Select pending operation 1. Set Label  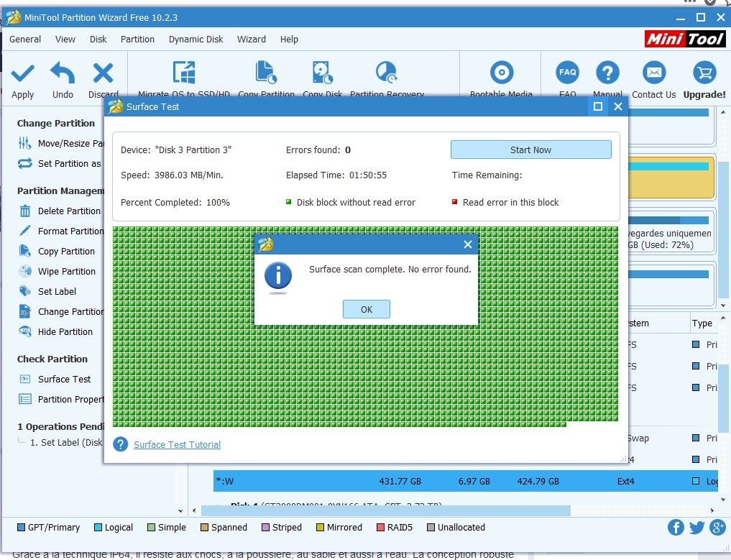[x=66, y=443]
